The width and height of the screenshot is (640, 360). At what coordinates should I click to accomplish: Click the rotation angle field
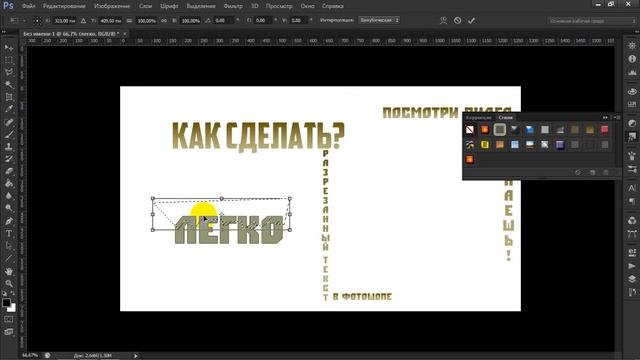224,20
